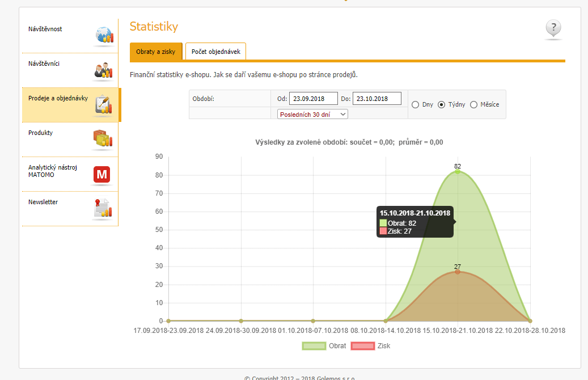Open the Posledních 30 dní dropdown
The image size is (588, 380).
point(313,115)
